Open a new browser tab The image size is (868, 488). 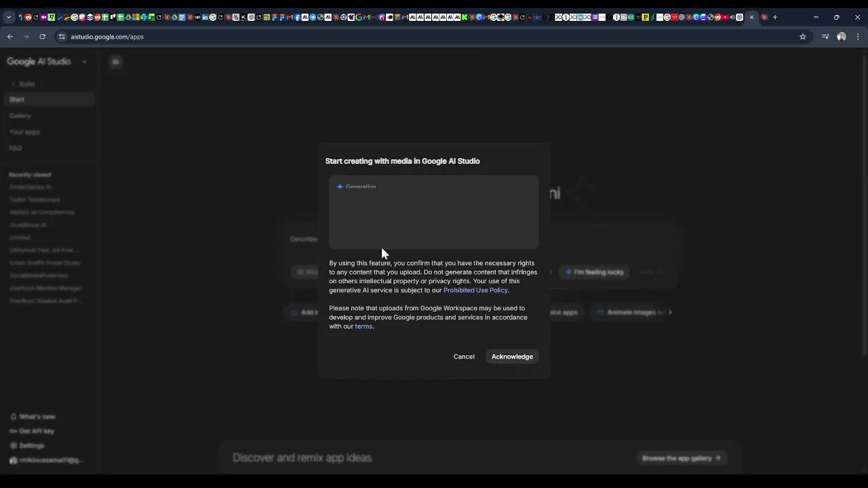click(775, 17)
